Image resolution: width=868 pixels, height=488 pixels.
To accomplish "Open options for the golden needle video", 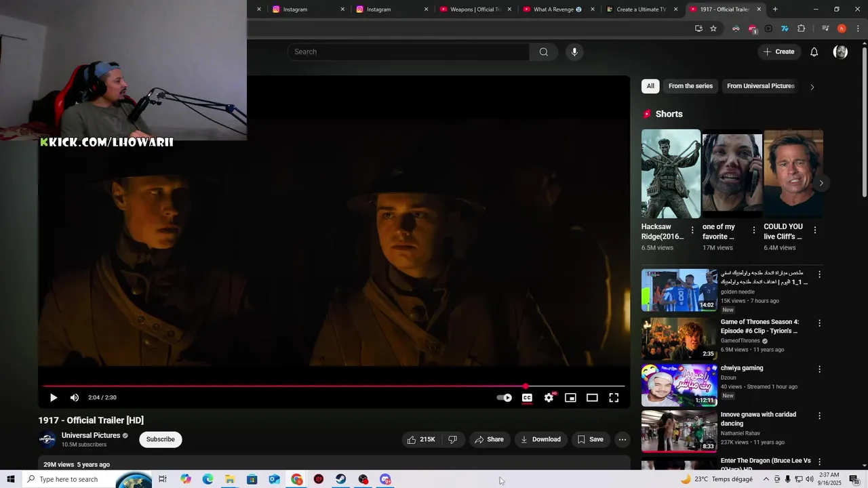I will [819, 275].
